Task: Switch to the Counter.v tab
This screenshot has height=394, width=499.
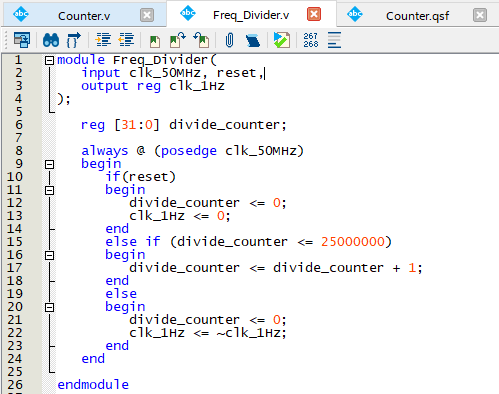Action: tap(84, 16)
